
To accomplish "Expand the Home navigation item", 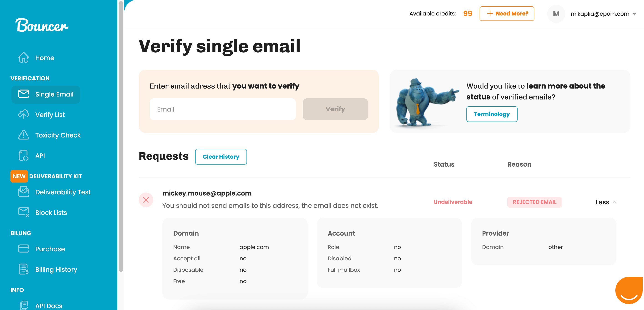I will point(45,58).
